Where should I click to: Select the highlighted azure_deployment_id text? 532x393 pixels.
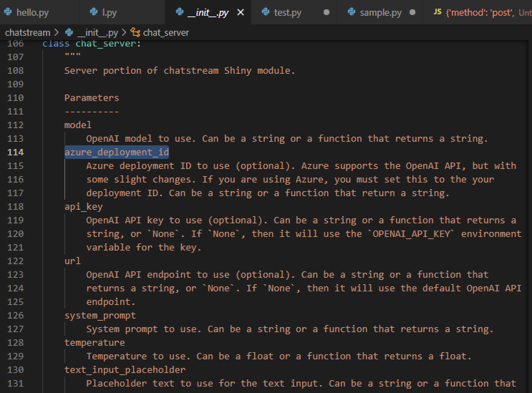(117, 152)
